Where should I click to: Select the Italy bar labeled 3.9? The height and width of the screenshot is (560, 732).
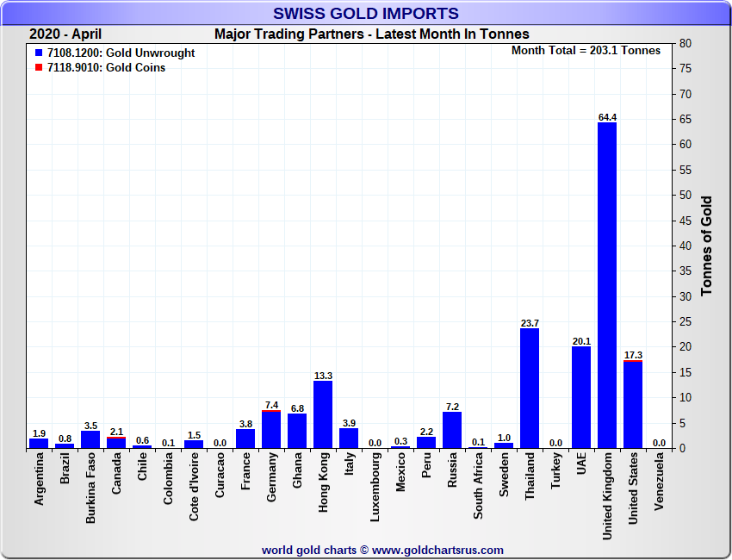(349, 438)
